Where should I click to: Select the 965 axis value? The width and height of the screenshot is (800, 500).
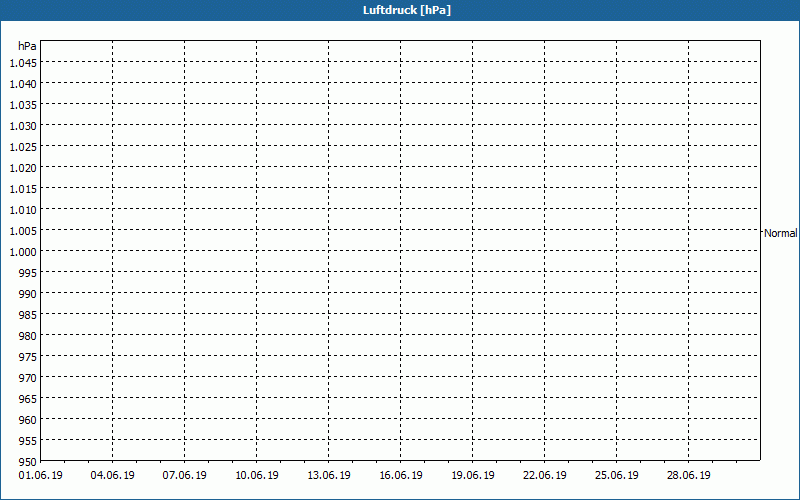point(29,399)
